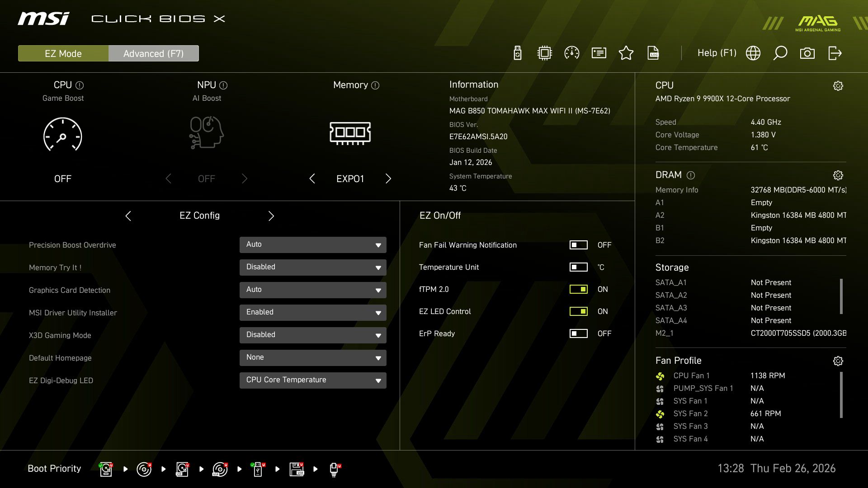
Task: Open the Precision Boost Overdrive dropdown
Action: pyautogui.click(x=312, y=244)
